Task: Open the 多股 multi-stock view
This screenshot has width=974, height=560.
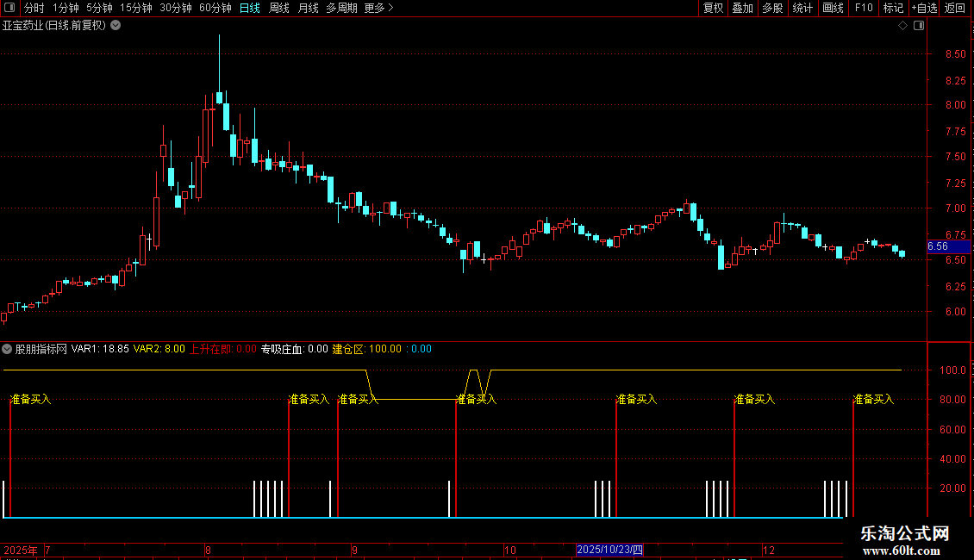Action: [772, 8]
